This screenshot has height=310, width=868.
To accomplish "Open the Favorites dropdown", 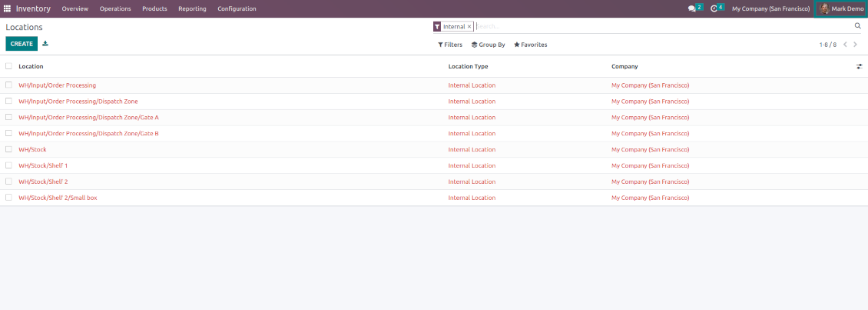I will [531, 45].
